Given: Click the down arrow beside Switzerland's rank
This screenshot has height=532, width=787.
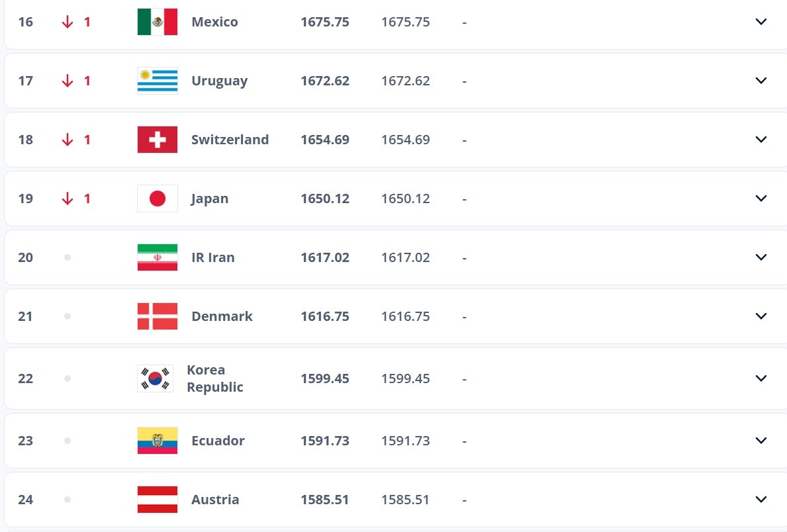Looking at the screenshot, I should [67, 140].
